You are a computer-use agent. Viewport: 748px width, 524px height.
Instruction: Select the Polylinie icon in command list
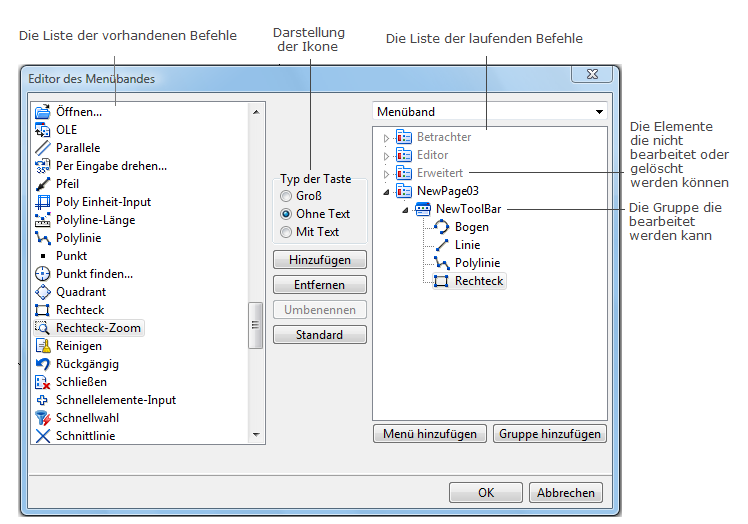pyautogui.click(x=43, y=238)
